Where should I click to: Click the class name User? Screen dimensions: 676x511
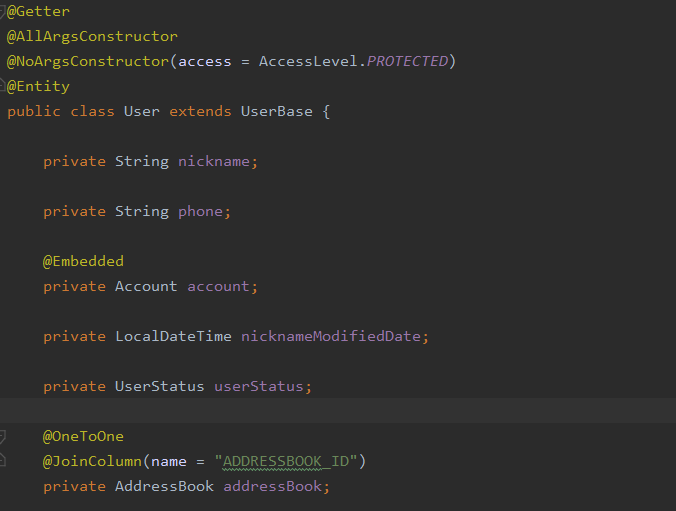tap(141, 112)
